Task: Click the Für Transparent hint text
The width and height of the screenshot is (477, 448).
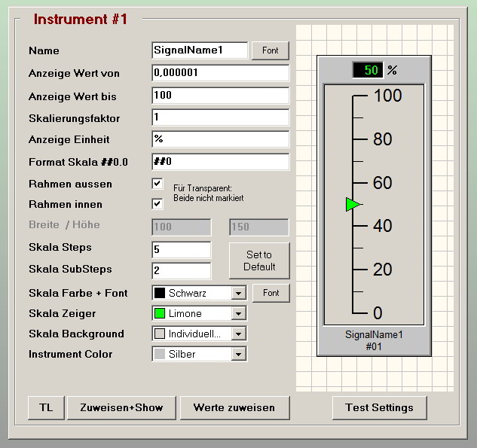Action: click(209, 193)
